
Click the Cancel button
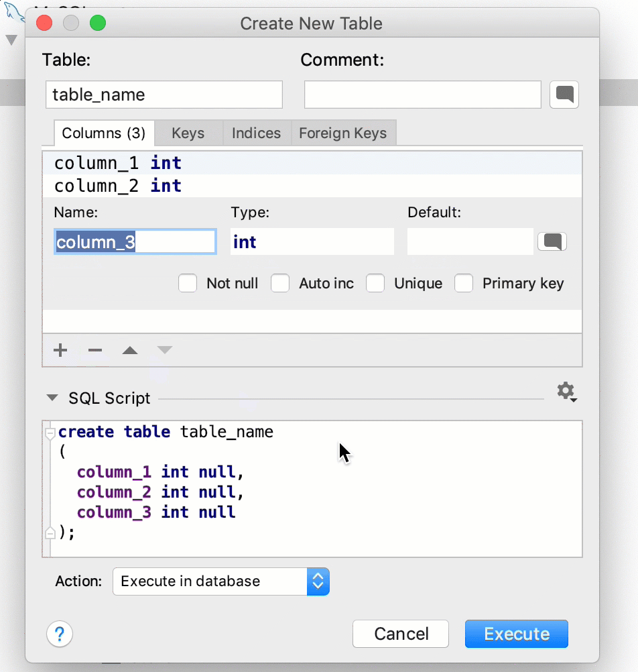[401, 634]
